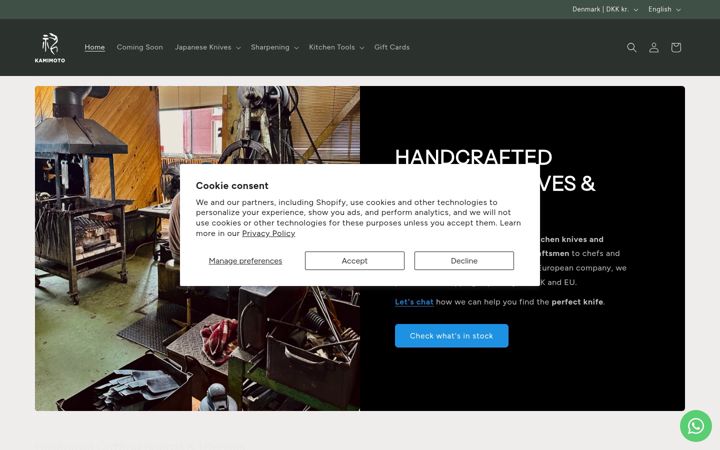Go to Home menu item
Image resolution: width=720 pixels, height=450 pixels.
95,47
